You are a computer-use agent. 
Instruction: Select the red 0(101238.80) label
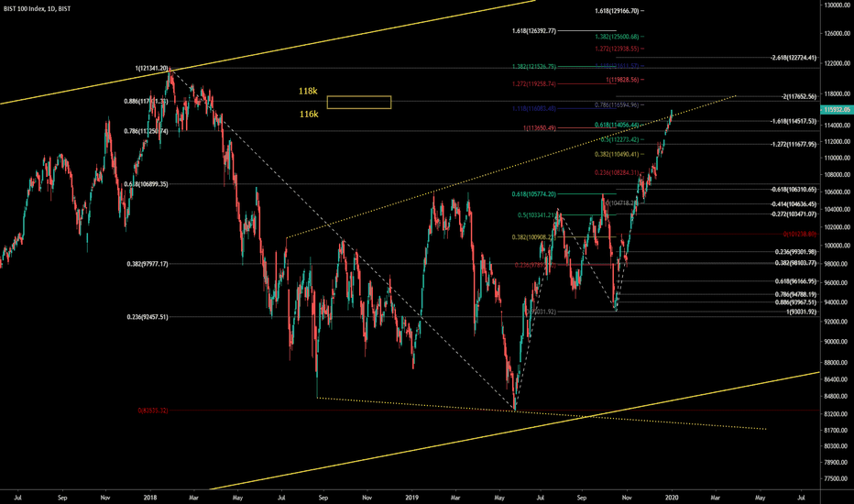coord(800,234)
